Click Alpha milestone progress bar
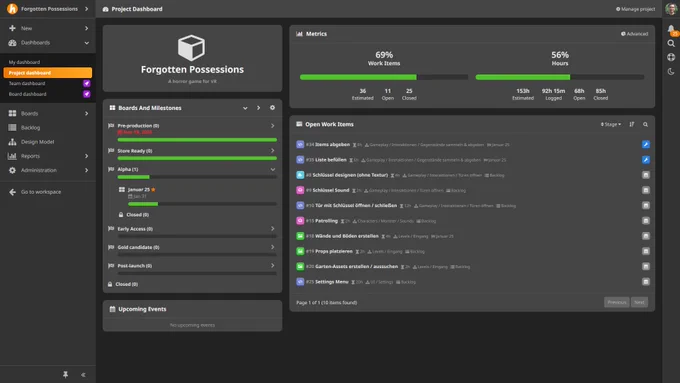The height and width of the screenshot is (383, 680). [197, 177]
